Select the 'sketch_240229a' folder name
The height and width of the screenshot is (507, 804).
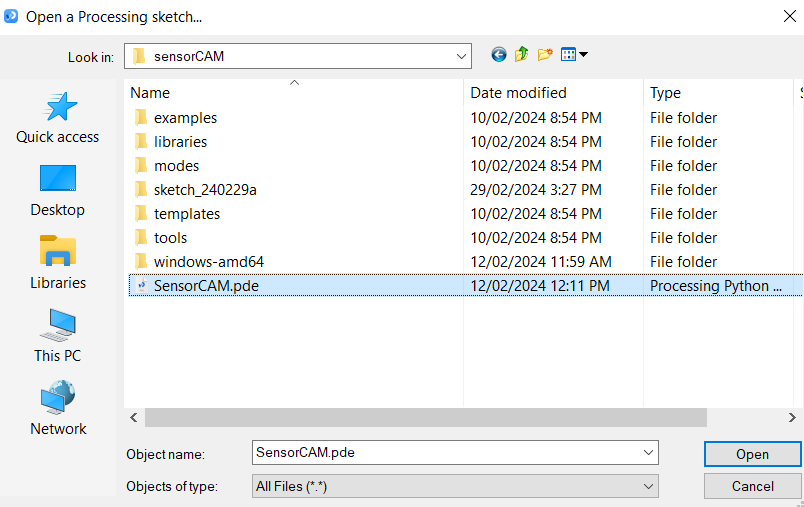point(205,190)
